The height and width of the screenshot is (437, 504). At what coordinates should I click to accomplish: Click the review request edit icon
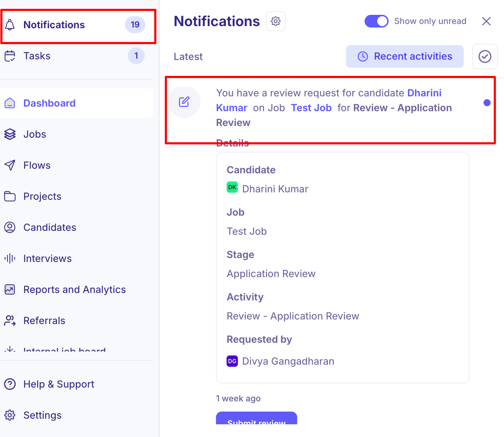pyautogui.click(x=184, y=102)
